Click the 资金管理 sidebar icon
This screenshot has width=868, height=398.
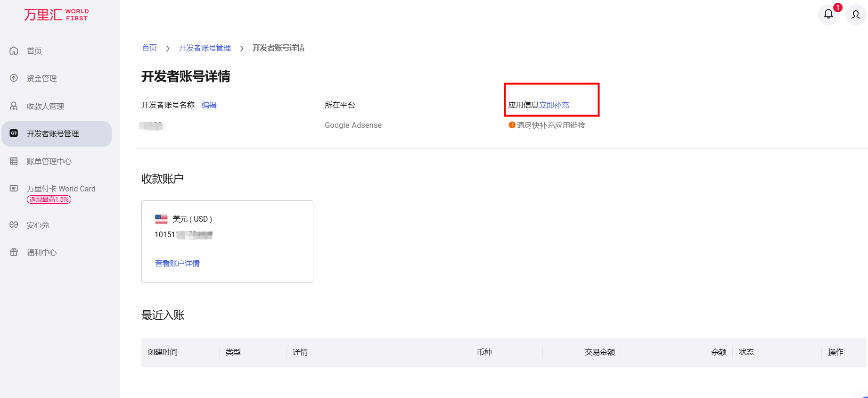pos(14,78)
